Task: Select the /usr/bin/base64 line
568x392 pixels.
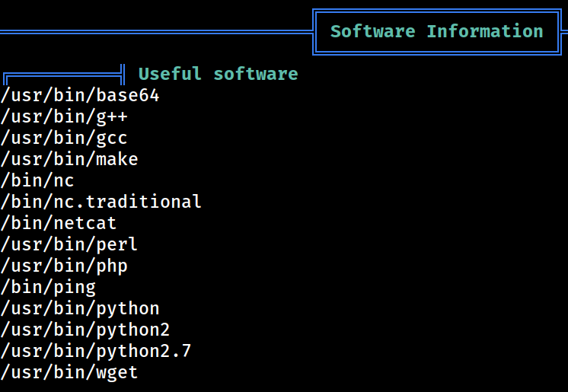Action: click(80, 95)
